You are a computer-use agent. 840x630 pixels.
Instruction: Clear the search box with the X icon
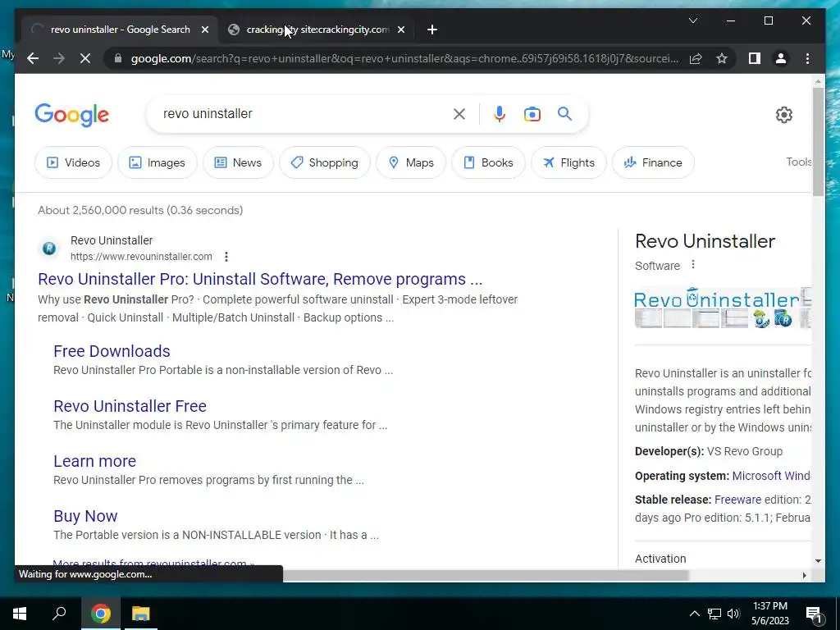click(x=459, y=114)
